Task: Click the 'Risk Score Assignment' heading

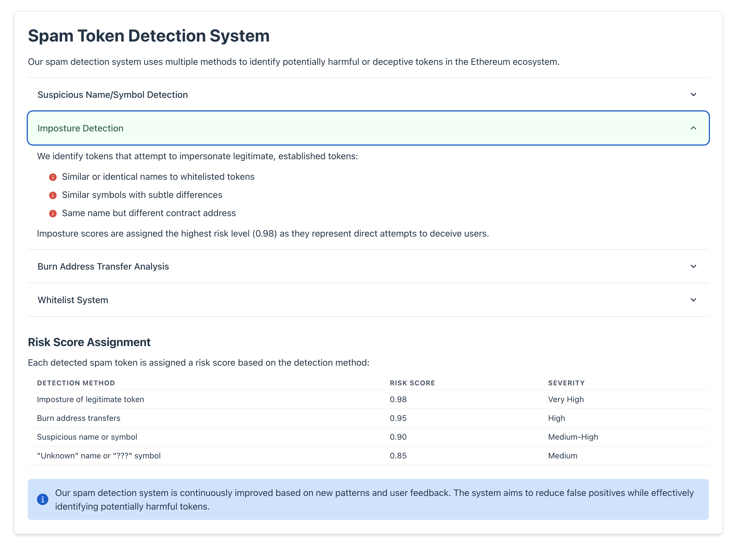Action: (89, 342)
